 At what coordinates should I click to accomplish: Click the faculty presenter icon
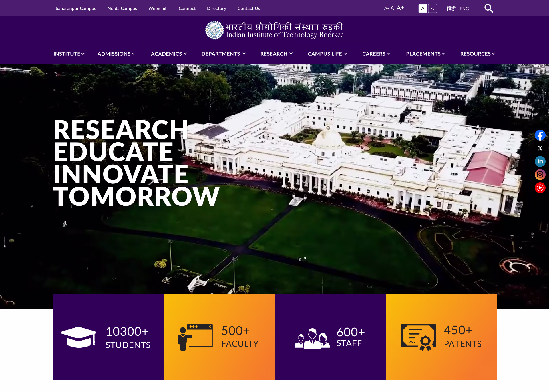195,337
